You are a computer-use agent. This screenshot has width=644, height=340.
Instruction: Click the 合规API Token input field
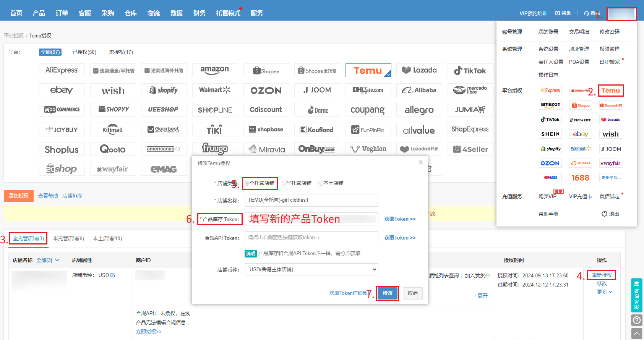pos(311,238)
